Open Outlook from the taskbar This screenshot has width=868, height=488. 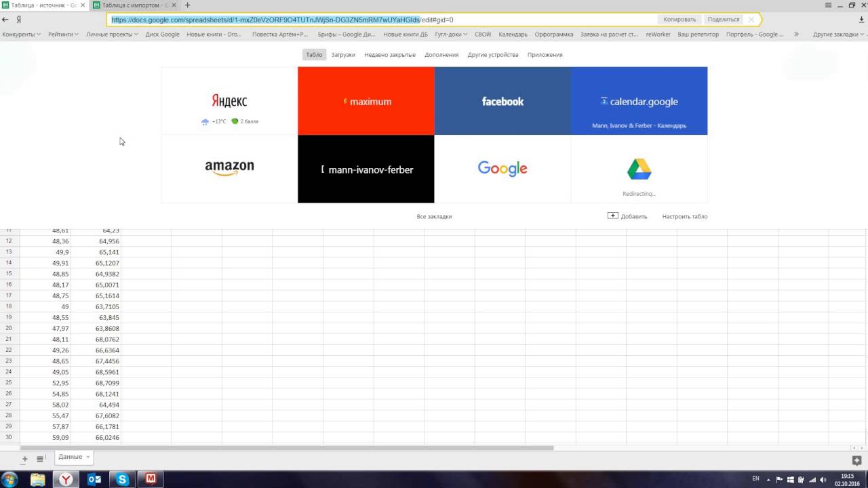click(x=95, y=479)
